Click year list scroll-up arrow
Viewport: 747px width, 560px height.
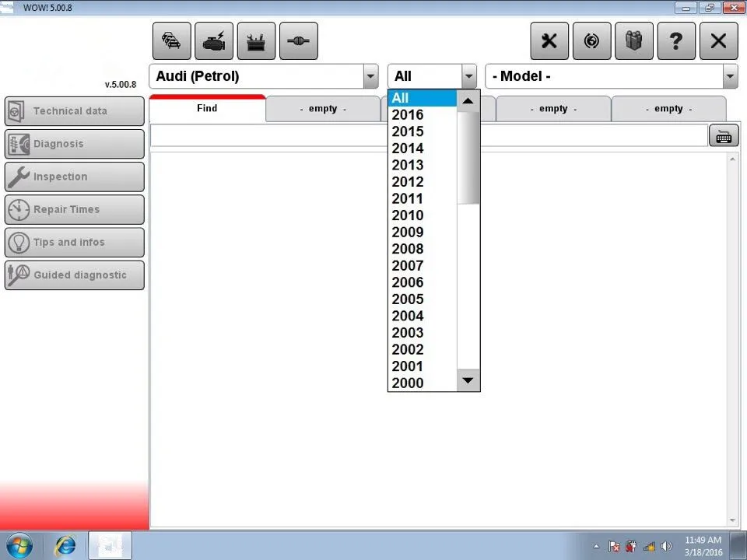468,101
